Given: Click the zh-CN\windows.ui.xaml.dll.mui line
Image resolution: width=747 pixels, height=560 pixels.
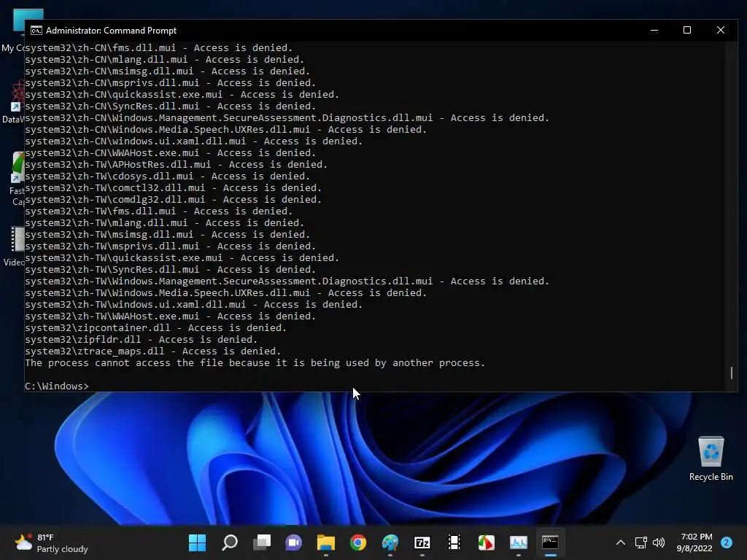Looking at the screenshot, I should point(193,141).
